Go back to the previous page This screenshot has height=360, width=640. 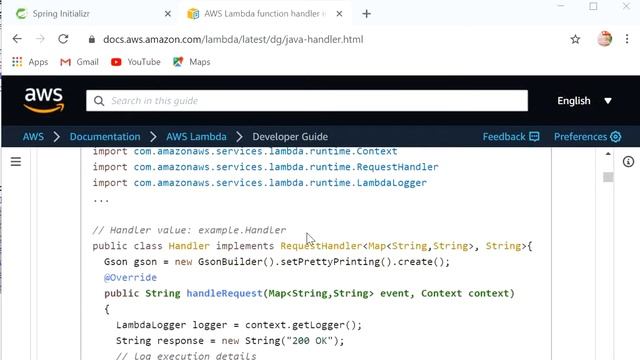pyautogui.click(x=17, y=39)
